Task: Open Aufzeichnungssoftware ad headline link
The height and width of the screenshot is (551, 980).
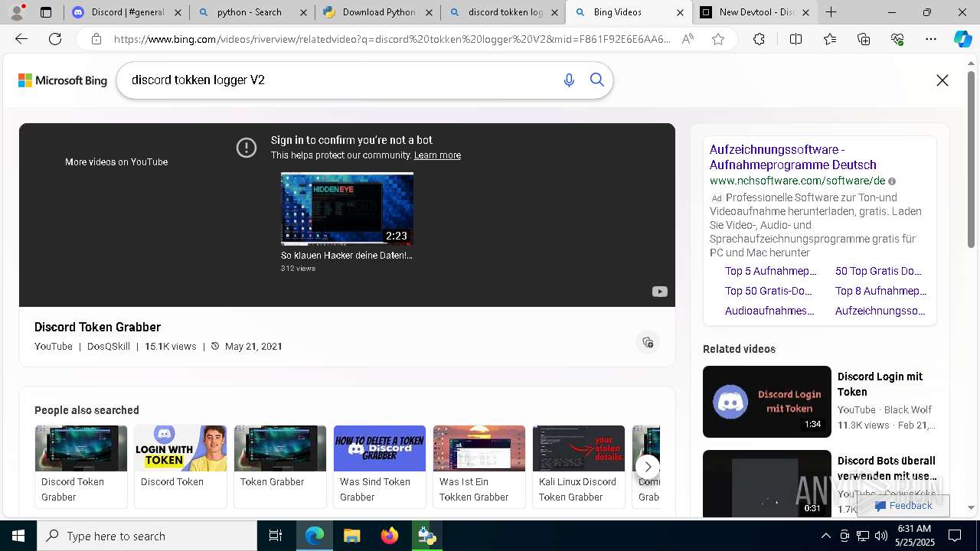Action: (792, 157)
